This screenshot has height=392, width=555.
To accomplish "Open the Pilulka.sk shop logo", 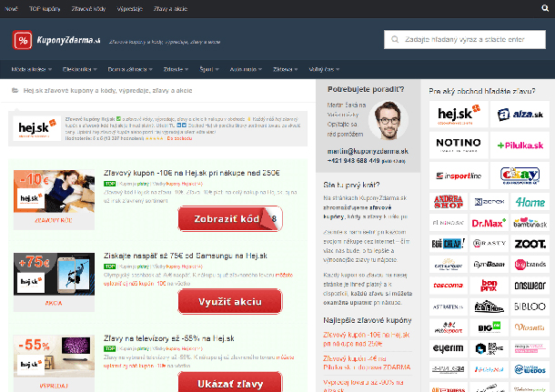I will pos(520,145).
